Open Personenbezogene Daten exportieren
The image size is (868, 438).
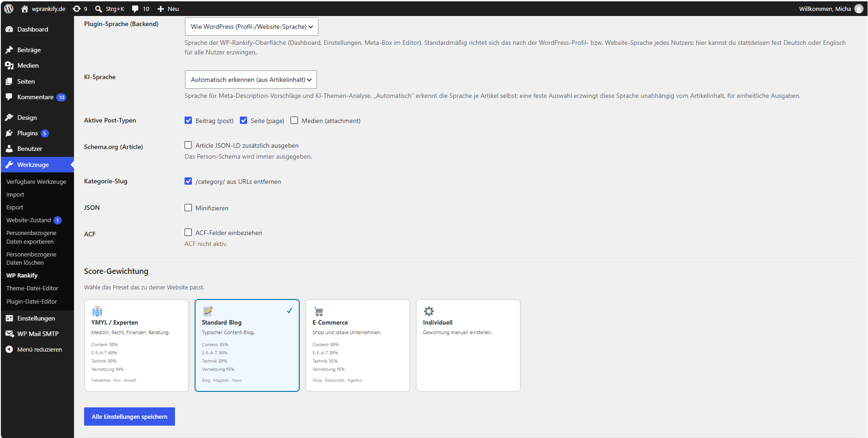[31, 237]
